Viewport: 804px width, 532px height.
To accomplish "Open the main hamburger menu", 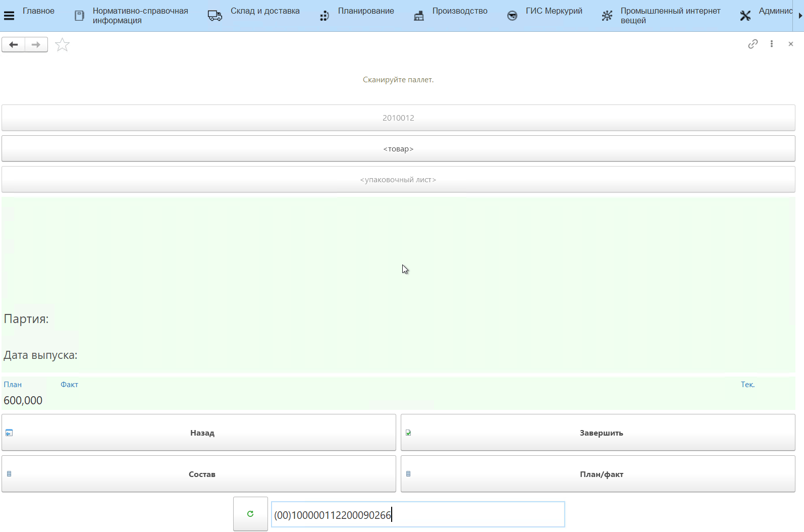I will 9,16.
